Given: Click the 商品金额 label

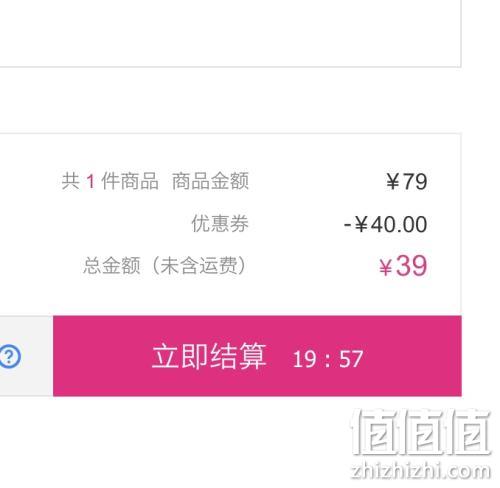Looking at the screenshot, I should click(x=210, y=181).
